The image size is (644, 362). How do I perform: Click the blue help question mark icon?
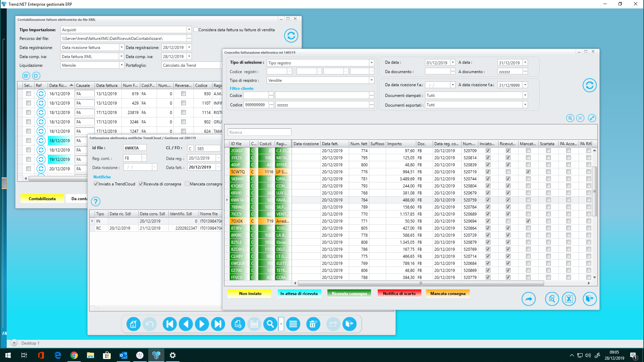96,201
